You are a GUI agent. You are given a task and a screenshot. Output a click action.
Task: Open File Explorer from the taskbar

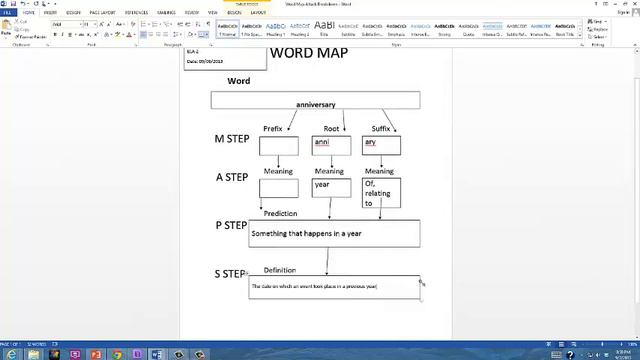pyautogui.click(x=33, y=354)
